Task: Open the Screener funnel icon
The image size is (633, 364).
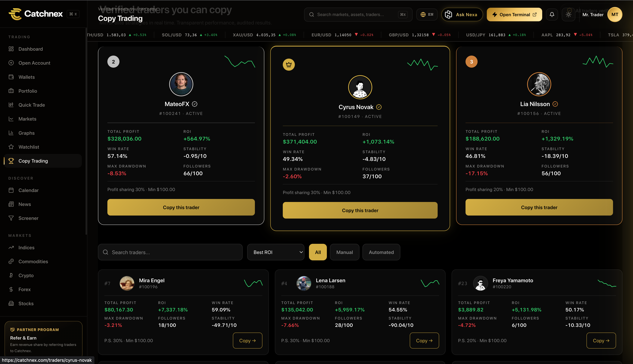Action: click(11, 218)
